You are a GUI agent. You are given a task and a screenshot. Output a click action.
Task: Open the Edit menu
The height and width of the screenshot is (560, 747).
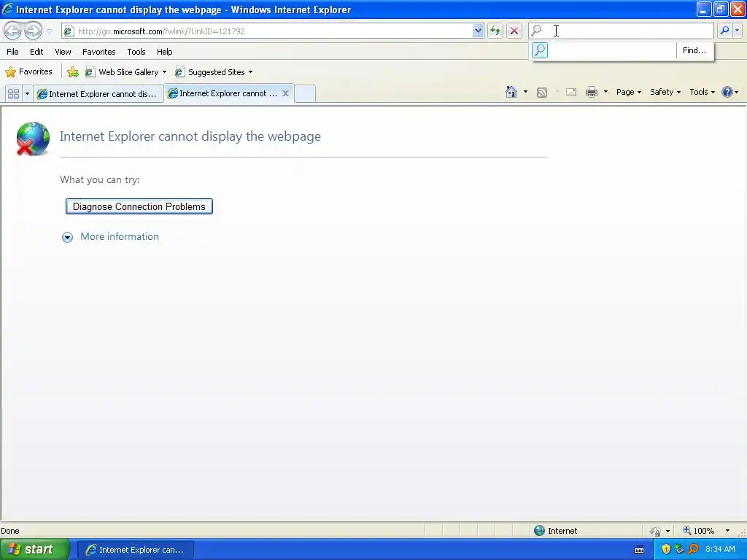36,52
